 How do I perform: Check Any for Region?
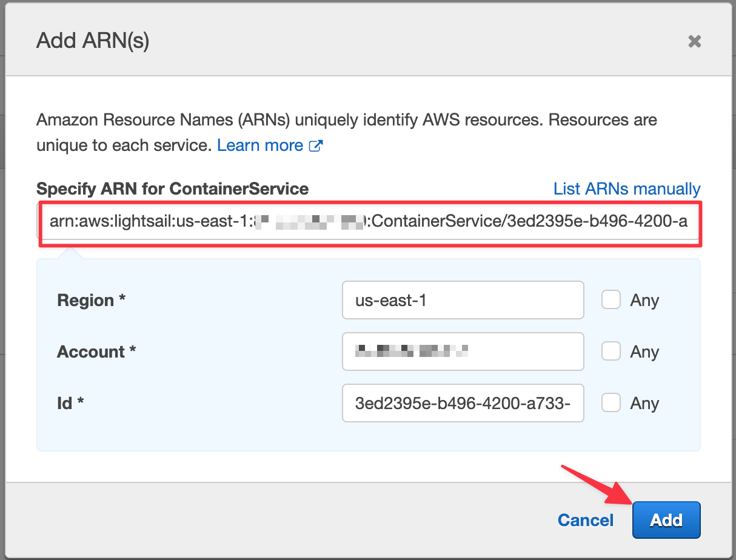611,299
